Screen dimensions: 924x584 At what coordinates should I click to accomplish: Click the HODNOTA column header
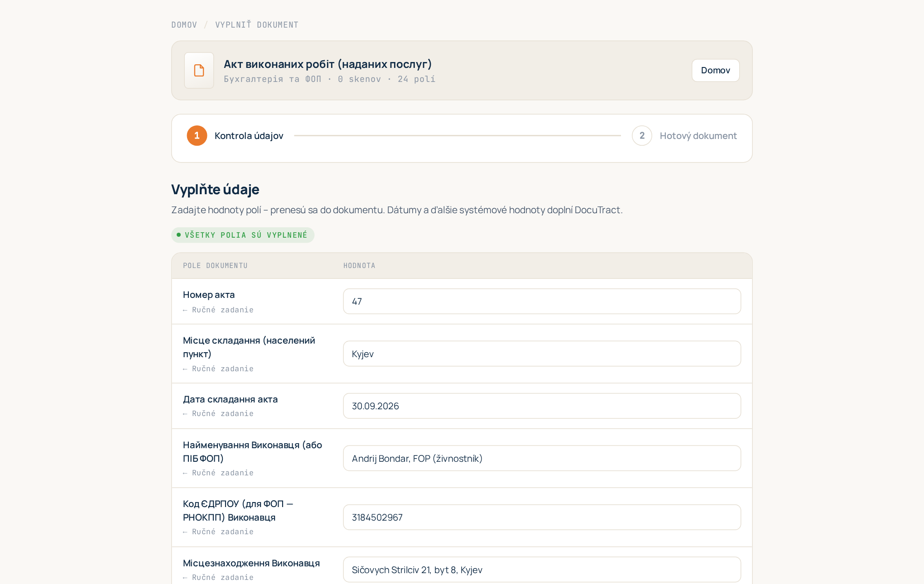point(359,266)
